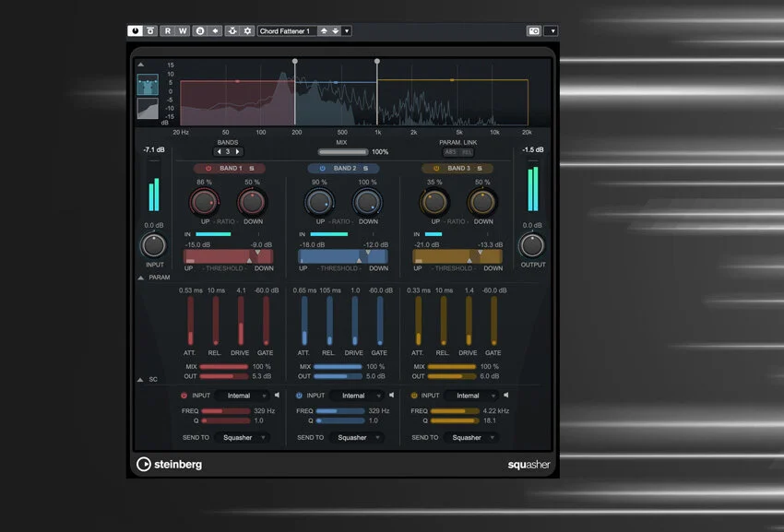
Task: Open Band 1 SEND TO Squasher dropdown
Action: click(242, 438)
